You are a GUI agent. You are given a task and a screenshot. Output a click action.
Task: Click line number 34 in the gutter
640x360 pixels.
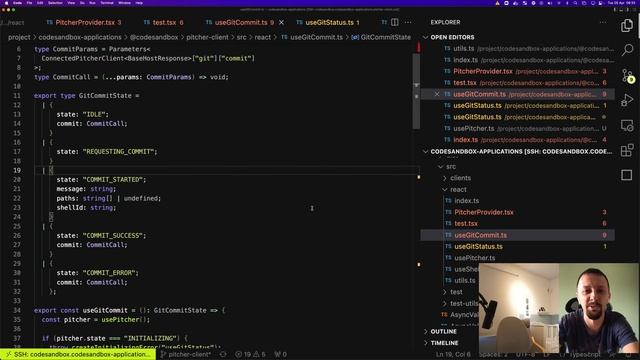click(x=17, y=310)
